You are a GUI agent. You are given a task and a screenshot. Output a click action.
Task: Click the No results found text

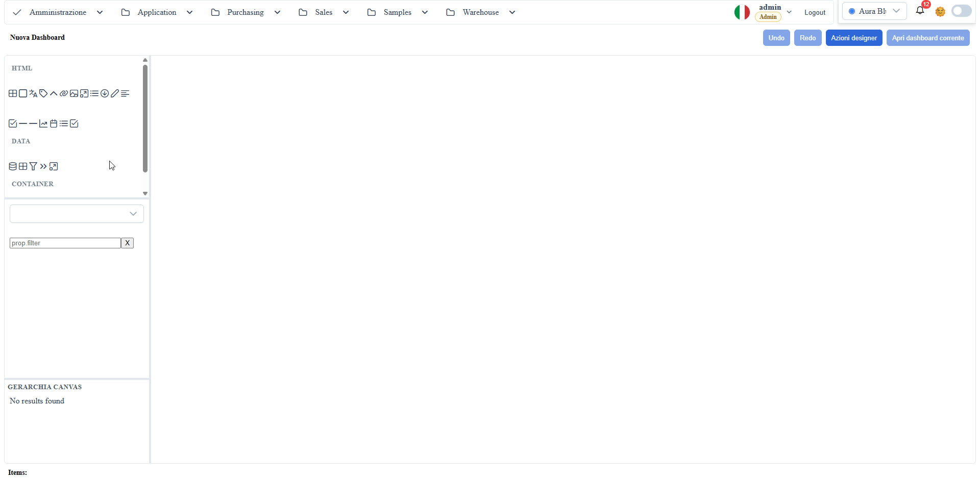point(37,401)
